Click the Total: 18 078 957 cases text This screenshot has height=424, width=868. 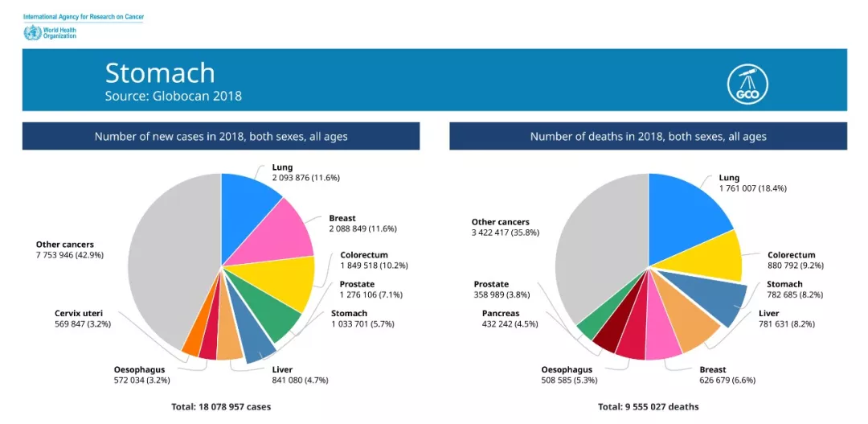pos(221,406)
